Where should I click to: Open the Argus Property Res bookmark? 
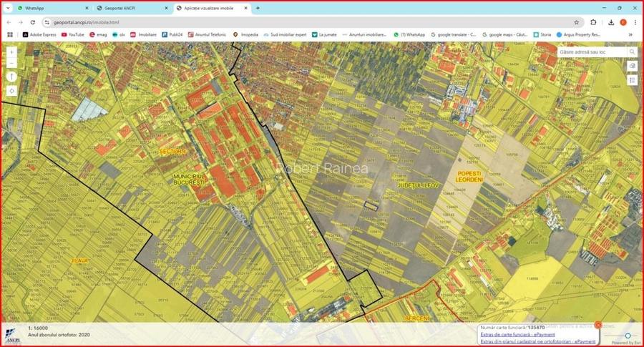578,35
